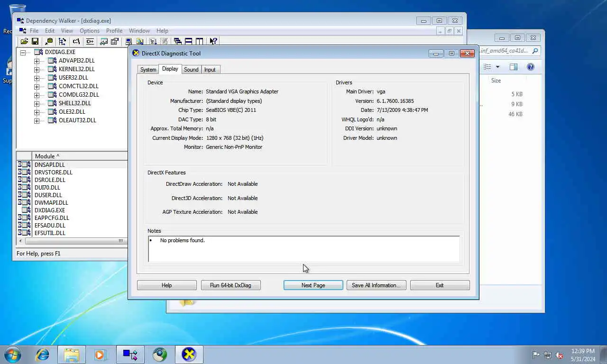Screen dimensions: 607x364
Task: Expand the OLE32.DLL tree node
Action: (x=37, y=112)
